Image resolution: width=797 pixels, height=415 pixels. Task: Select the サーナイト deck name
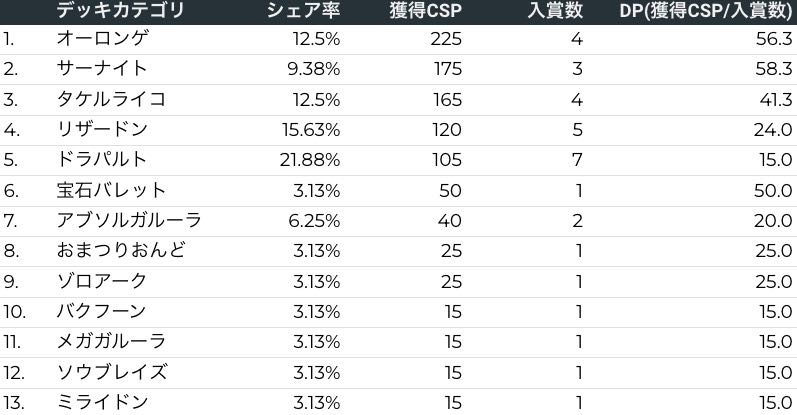click(x=103, y=69)
